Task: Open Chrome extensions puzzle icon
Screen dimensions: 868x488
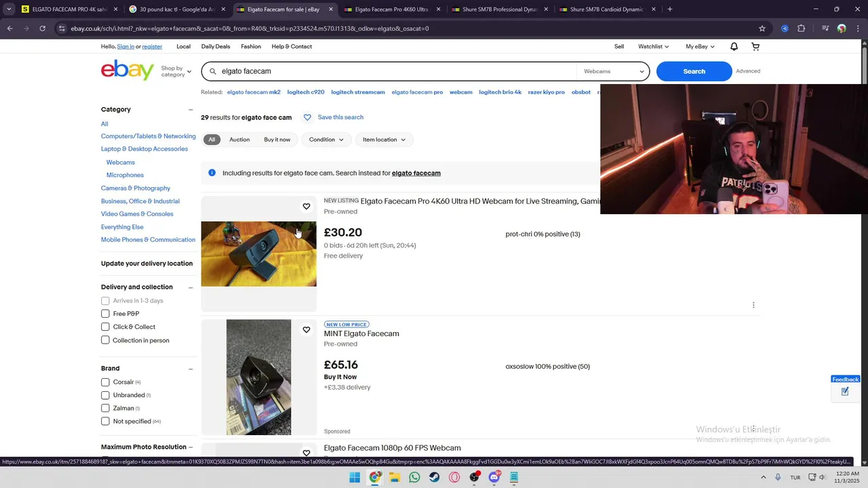Action: (802, 28)
